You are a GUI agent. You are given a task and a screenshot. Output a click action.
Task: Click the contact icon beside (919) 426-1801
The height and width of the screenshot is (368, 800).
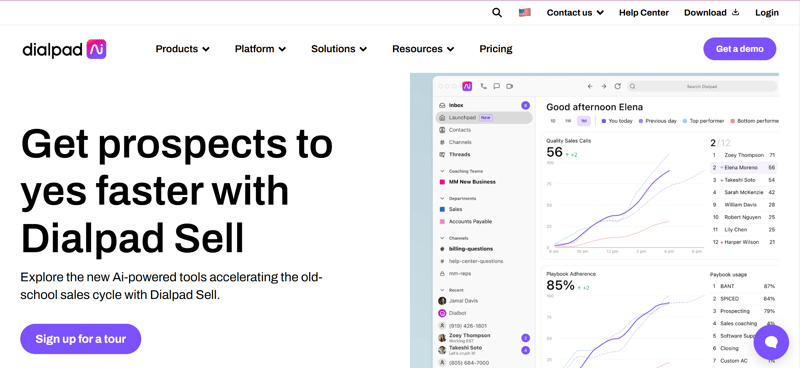[442, 325]
